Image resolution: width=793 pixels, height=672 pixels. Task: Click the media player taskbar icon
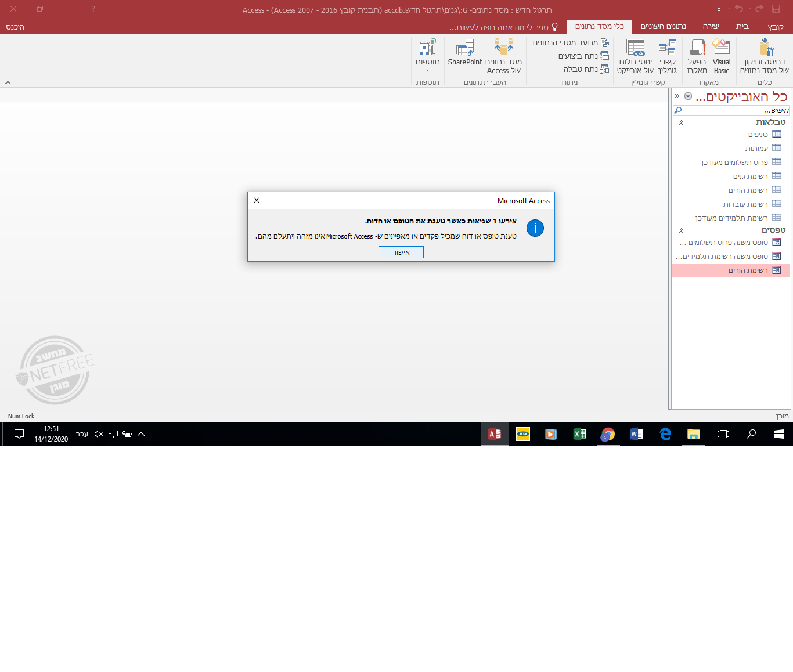(x=551, y=434)
